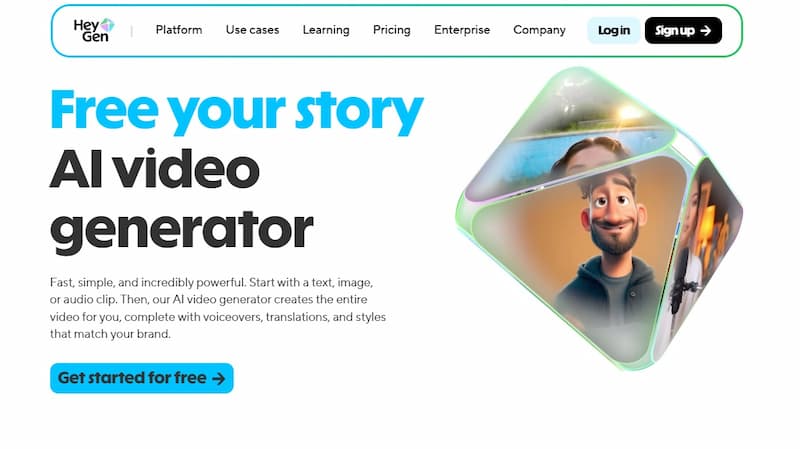Open the Enterprise page
Image resolution: width=800 pixels, height=449 pixels.
click(x=462, y=30)
